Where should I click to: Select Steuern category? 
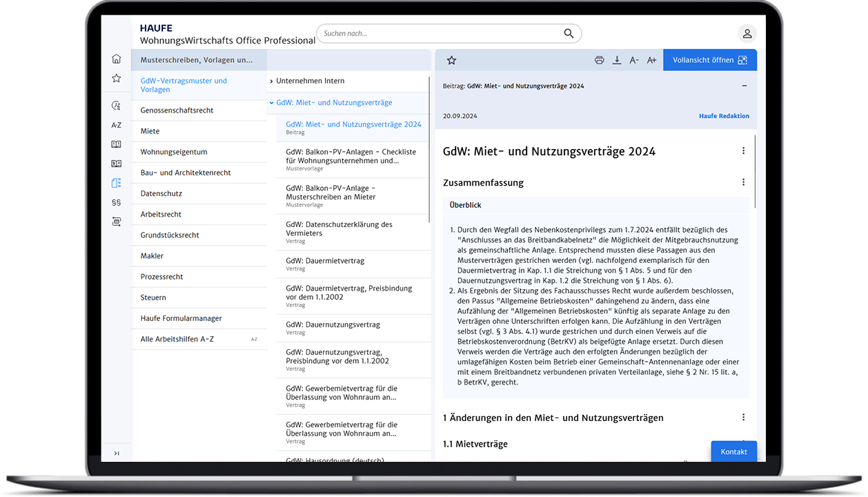[199, 298]
